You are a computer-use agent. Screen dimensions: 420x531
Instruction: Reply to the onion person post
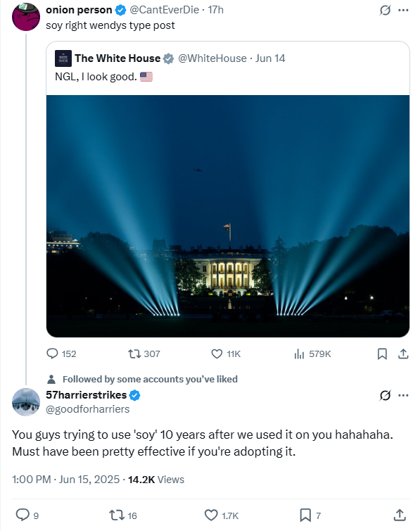[61, 354]
